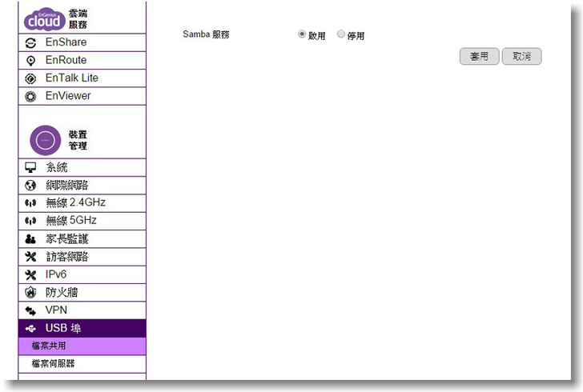Viewport: 583px width, 392px height.
Task: Enable Samba service with 啟用 radio
Action: [302, 34]
